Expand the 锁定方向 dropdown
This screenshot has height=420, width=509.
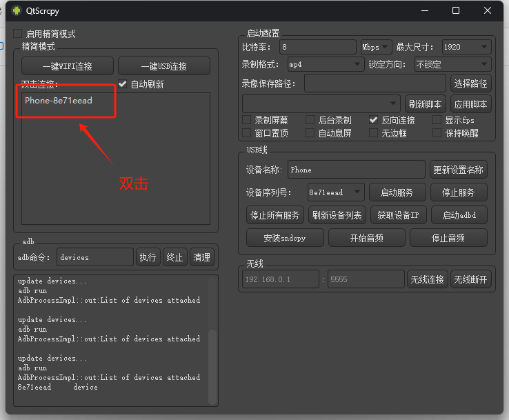click(x=452, y=64)
